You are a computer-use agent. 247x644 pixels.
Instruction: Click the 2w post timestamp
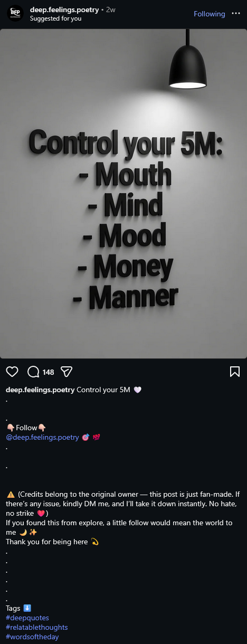[111, 10]
